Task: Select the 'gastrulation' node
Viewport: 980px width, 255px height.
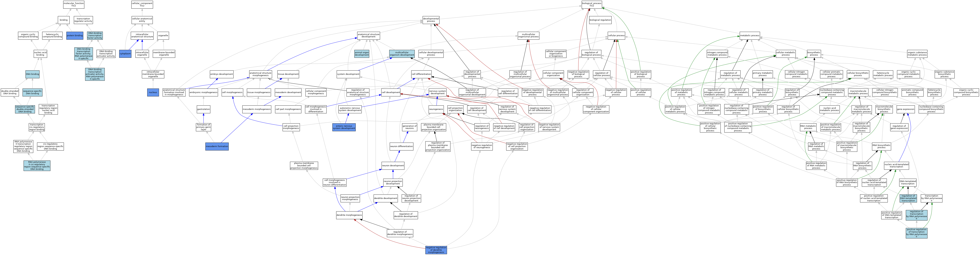Action: [x=204, y=109]
